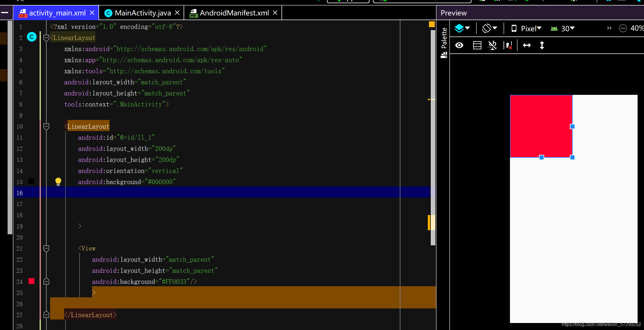644x330 pixels.
Task: Toggle view options eye icon
Action: coord(459,45)
